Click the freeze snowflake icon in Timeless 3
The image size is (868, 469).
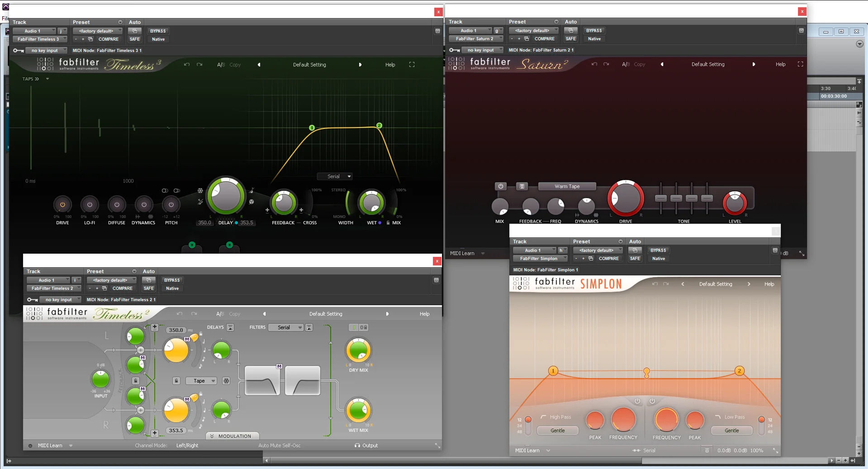coord(200,191)
